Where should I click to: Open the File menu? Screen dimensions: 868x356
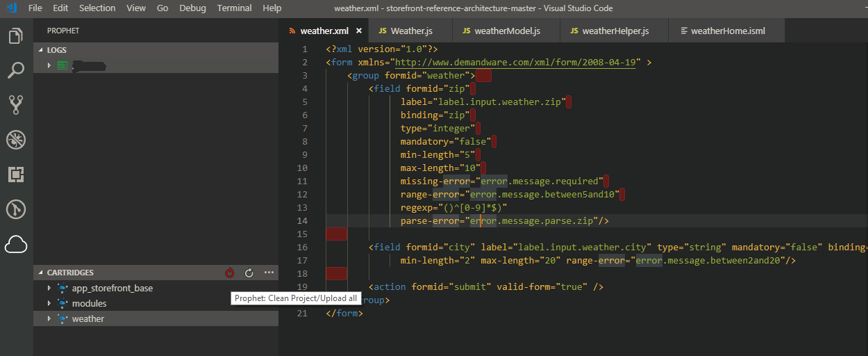pyautogui.click(x=35, y=8)
